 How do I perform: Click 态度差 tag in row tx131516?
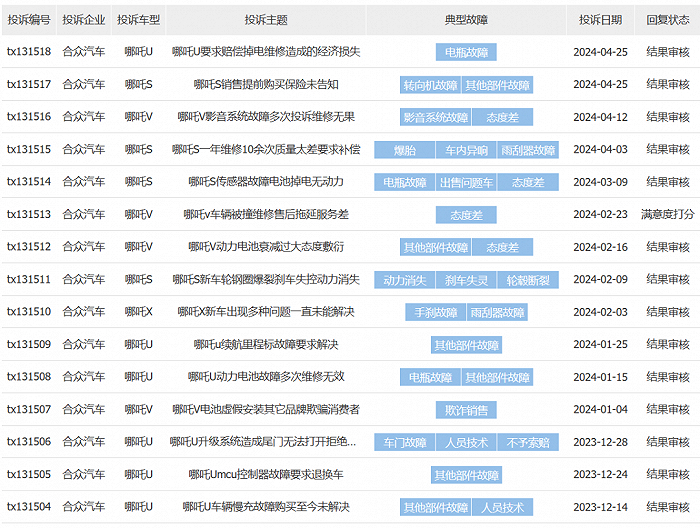coord(503,117)
